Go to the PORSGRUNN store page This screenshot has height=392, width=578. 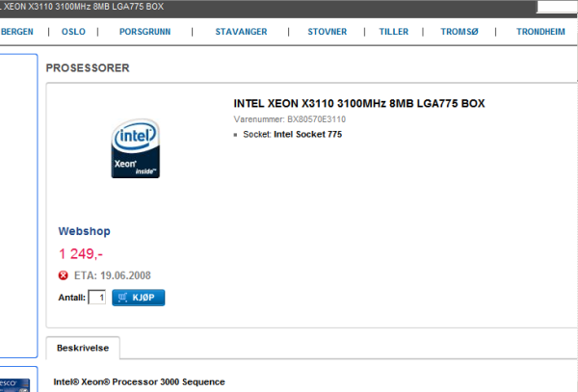[144, 32]
